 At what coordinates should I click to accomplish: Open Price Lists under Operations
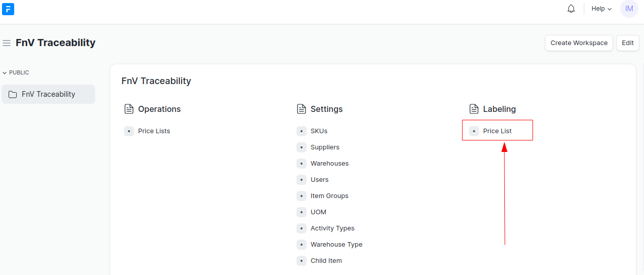coord(154,131)
